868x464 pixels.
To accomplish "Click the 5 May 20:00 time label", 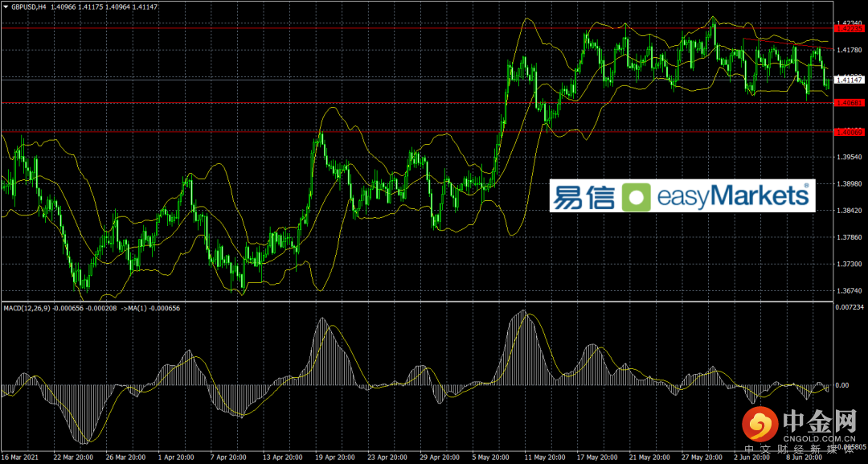I will pyautogui.click(x=491, y=458).
